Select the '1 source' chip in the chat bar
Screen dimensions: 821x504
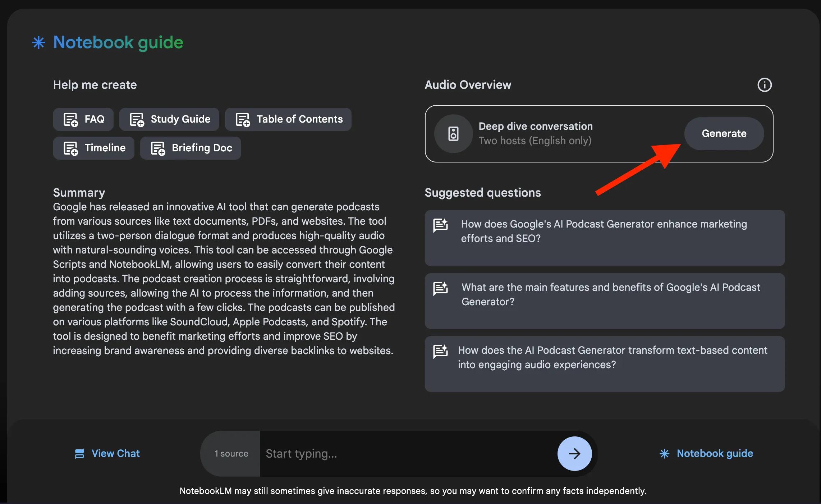231,454
